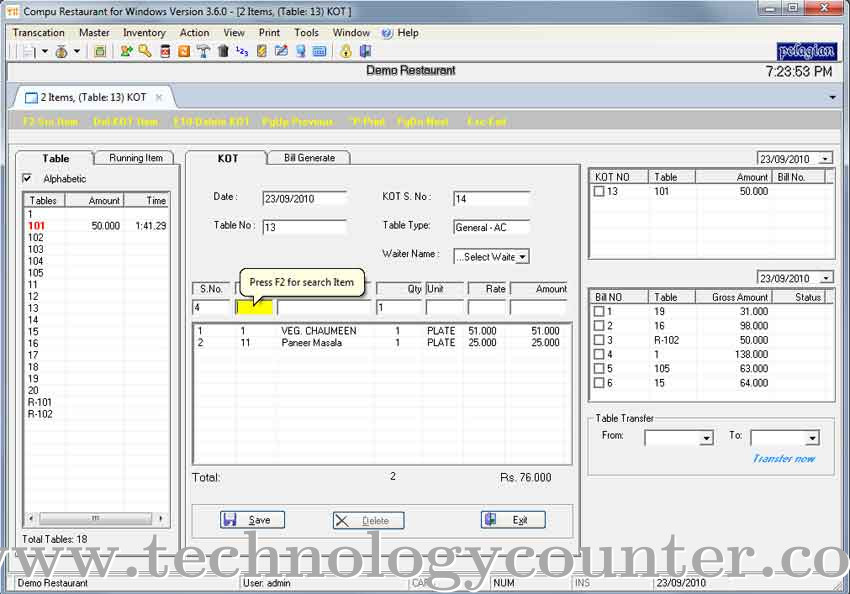Click the trash bin toolbar icon
The height and width of the screenshot is (594, 850).
pyautogui.click(x=223, y=51)
